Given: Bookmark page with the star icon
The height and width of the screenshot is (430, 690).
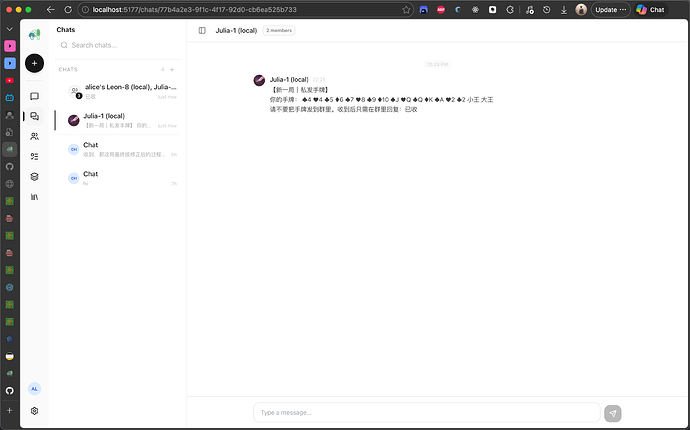Looking at the screenshot, I should 406,10.
